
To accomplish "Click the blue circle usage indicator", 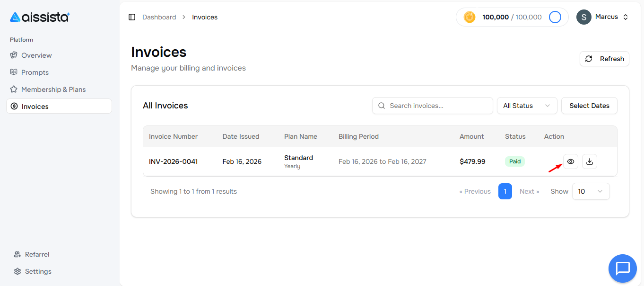I will [555, 17].
